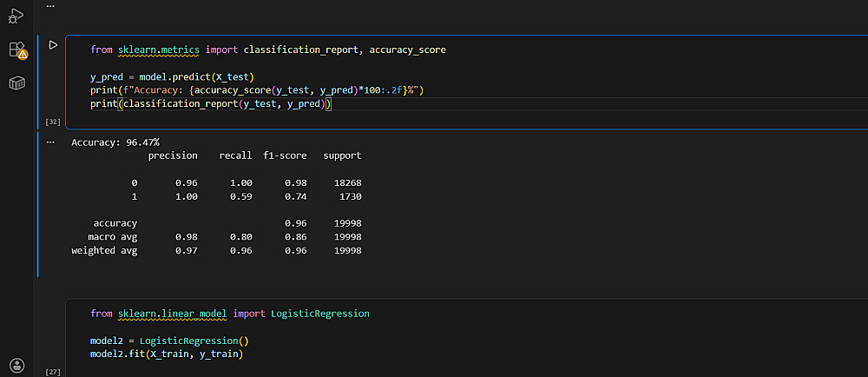This screenshot has height=377, width=868.
Task: Click the model2 = LogisticRegression() line
Action: point(168,341)
